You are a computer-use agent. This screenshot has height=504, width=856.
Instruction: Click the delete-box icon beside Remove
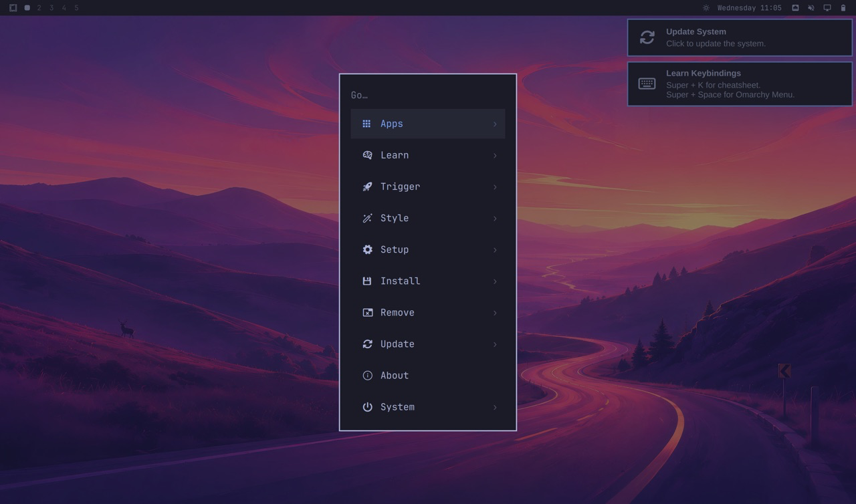click(x=367, y=312)
